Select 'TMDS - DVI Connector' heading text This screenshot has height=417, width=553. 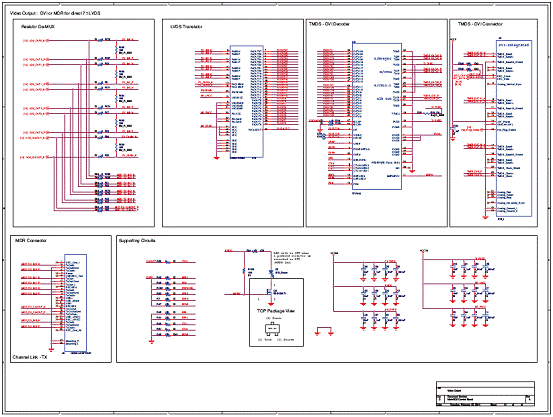[480, 24]
